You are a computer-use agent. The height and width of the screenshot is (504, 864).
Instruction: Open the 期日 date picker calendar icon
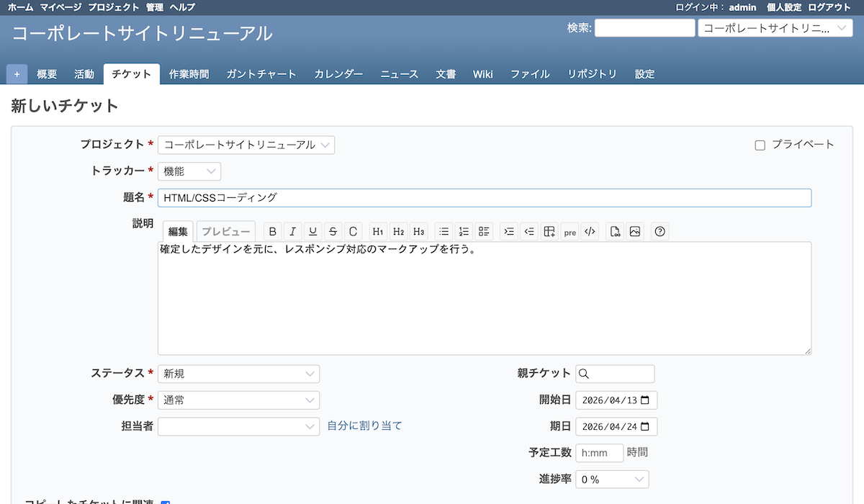[645, 426]
